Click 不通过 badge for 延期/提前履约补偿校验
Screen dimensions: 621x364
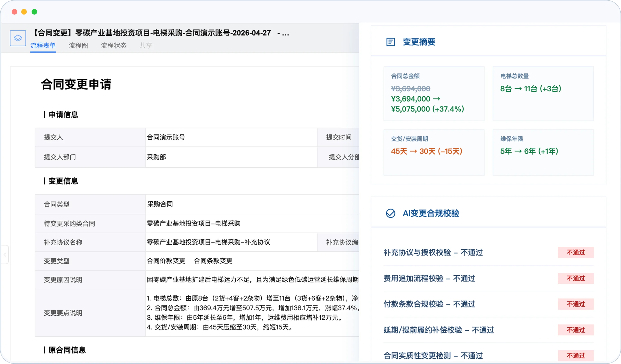576,330
